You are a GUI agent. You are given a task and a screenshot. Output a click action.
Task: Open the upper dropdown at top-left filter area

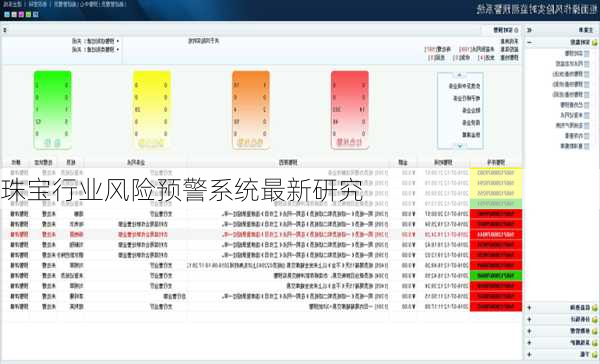click(96, 41)
